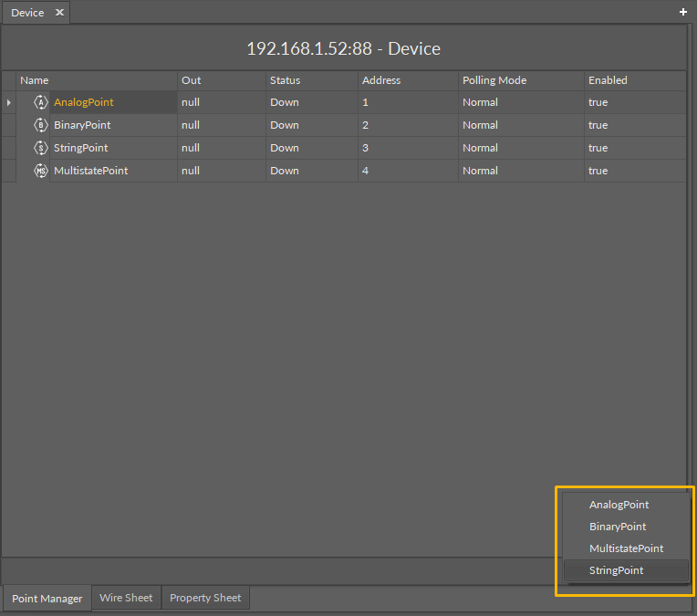
Task: Select the Point Manager tab
Action: tap(47, 599)
